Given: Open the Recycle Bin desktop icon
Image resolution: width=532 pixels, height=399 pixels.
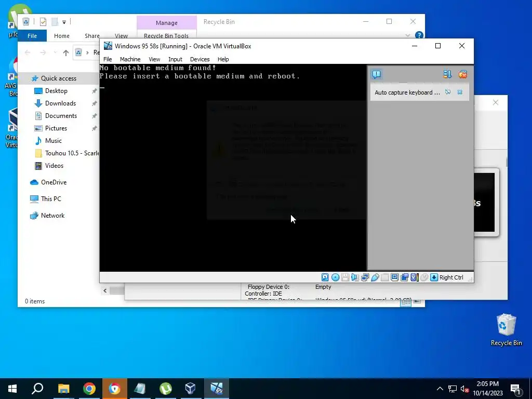Looking at the screenshot, I should (506, 330).
